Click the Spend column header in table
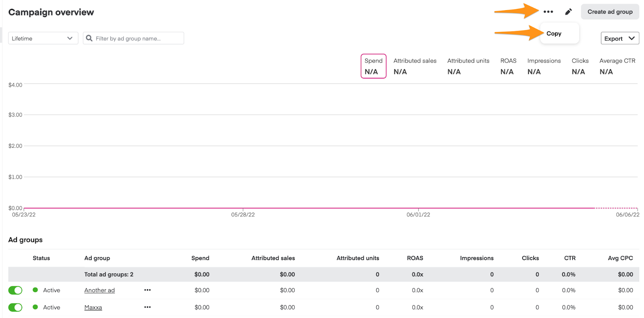This screenshot has height=318, width=644. [x=200, y=258]
